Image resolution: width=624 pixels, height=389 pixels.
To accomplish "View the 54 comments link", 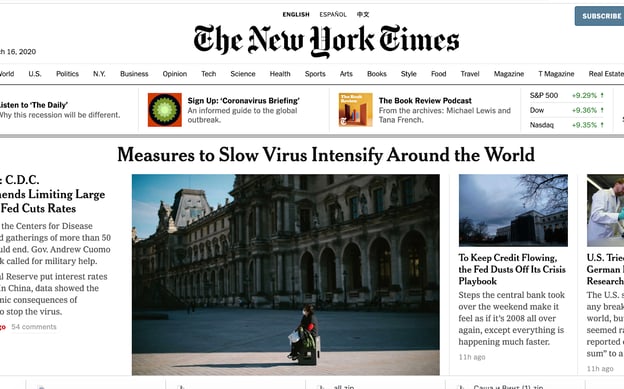I will [x=34, y=327].
